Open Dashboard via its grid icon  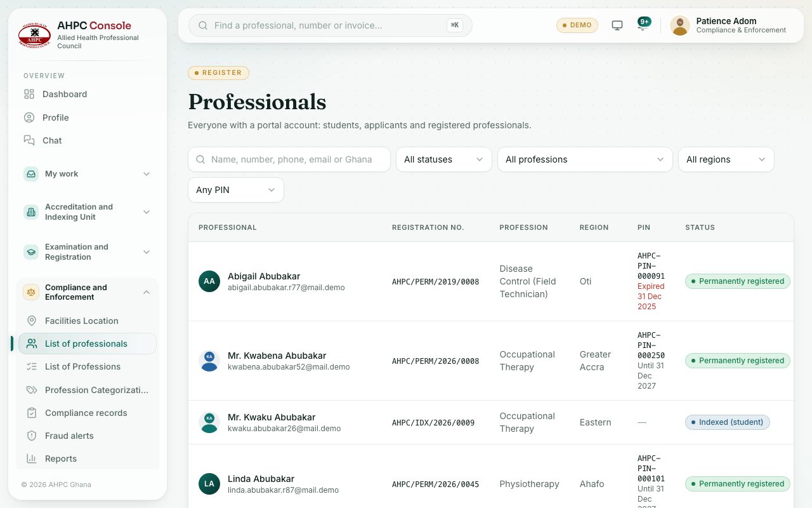tap(29, 94)
